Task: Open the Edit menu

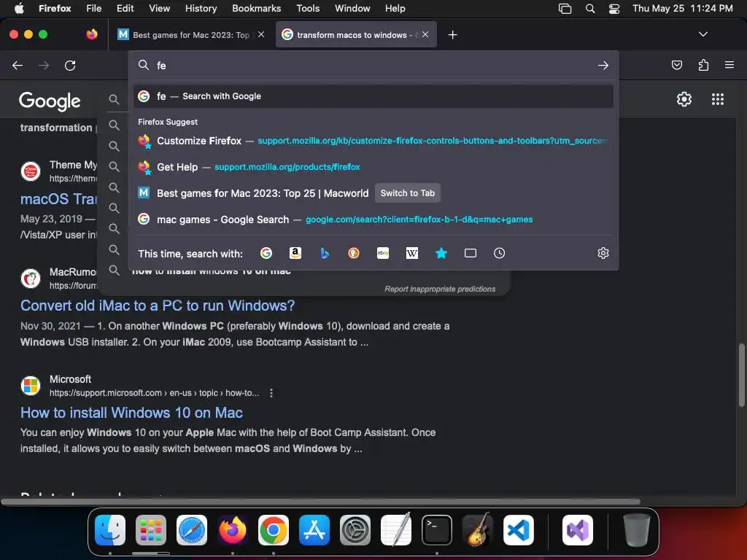Action: [x=125, y=8]
